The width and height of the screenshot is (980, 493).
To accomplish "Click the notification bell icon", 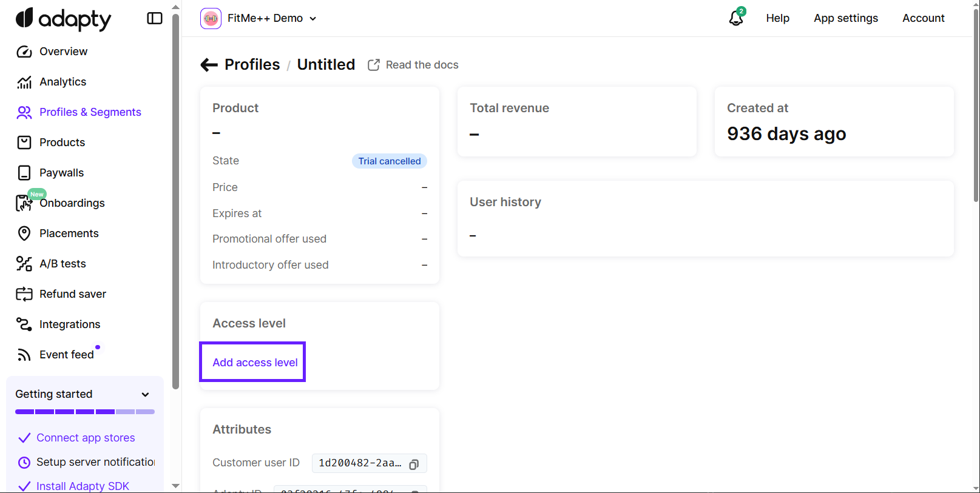I will tap(736, 18).
